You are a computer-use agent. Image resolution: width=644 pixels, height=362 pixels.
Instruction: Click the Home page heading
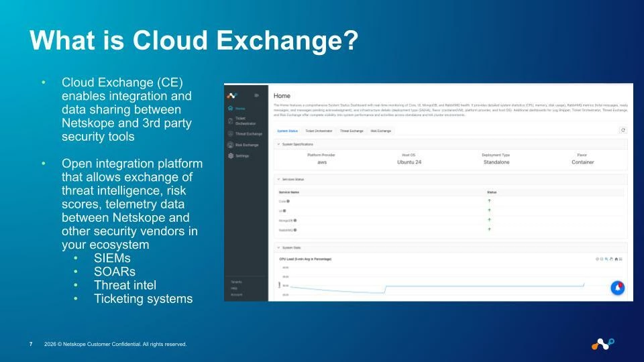(x=282, y=96)
